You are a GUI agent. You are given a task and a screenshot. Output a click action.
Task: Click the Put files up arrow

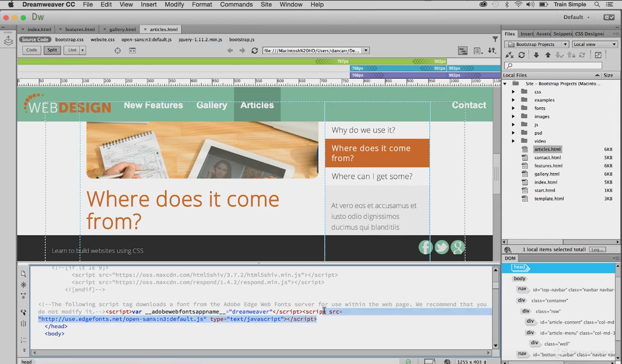(548, 55)
